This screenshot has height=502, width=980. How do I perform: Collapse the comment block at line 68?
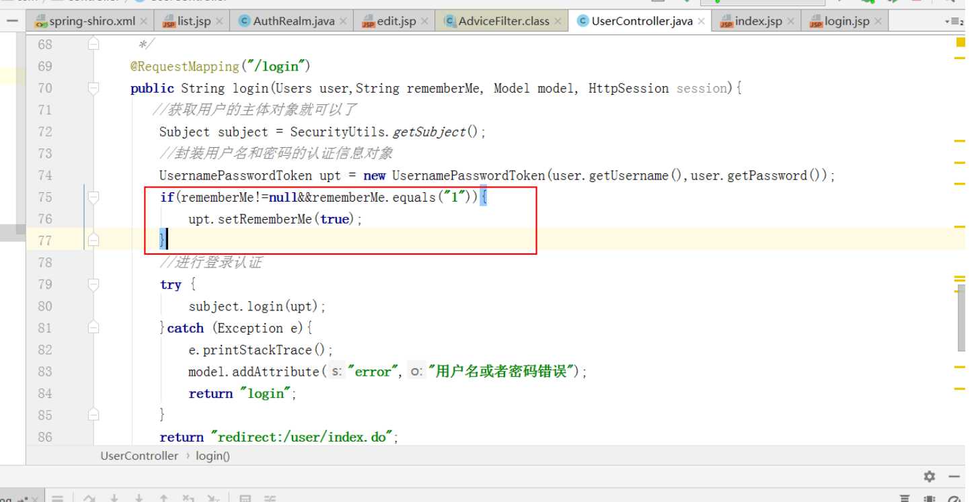coord(93,44)
